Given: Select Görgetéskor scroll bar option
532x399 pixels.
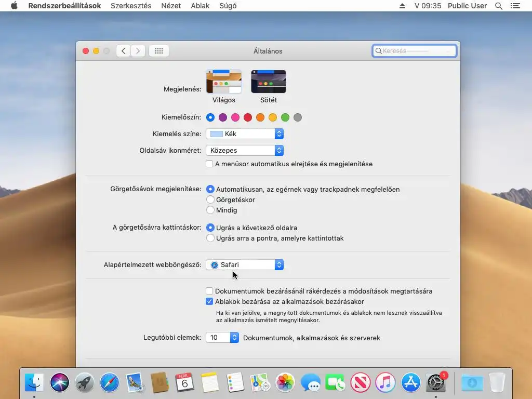Looking at the screenshot, I should click(x=210, y=199).
